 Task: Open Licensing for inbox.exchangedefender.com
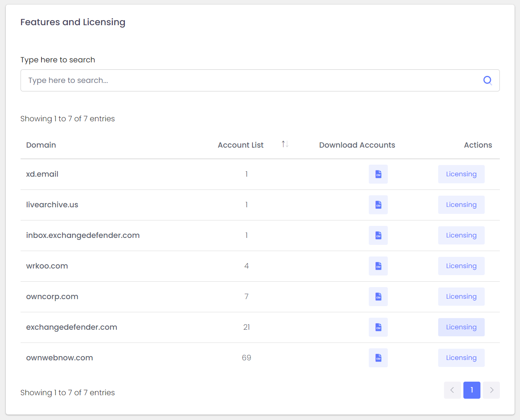coord(461,236)
